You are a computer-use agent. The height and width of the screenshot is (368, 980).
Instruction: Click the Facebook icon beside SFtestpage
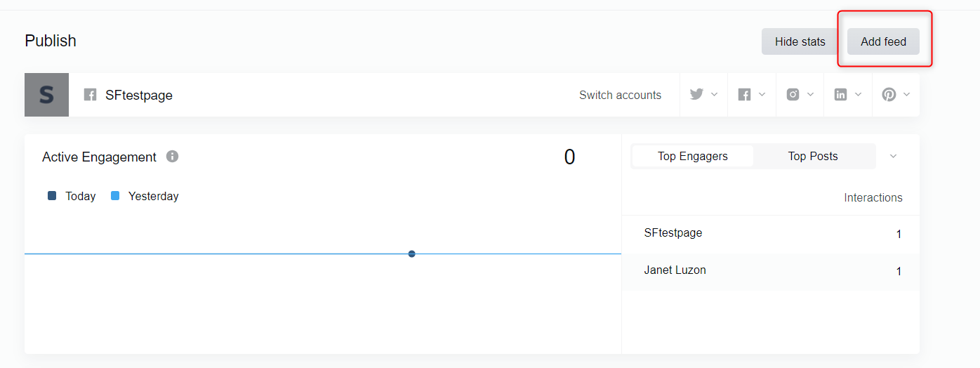(x=90, y=95)
